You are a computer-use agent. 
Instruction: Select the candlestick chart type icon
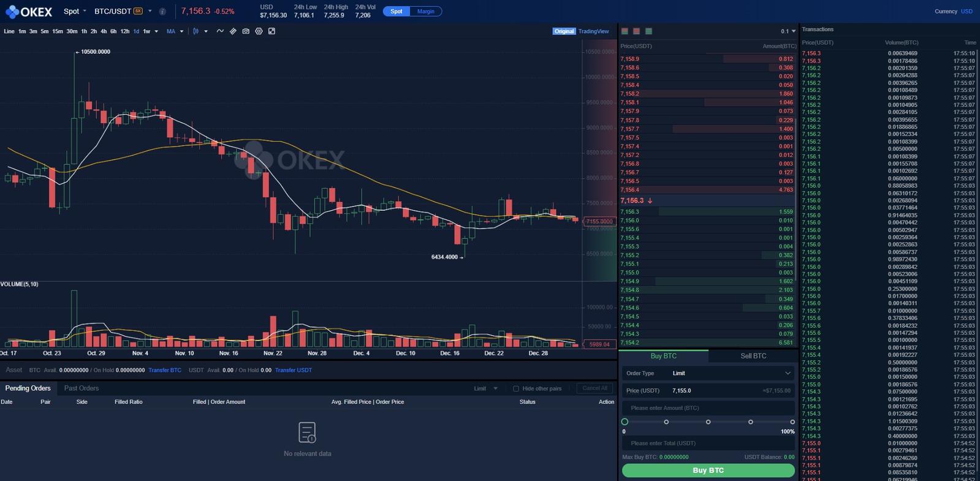pyautogui.click(x=196, y=31)
